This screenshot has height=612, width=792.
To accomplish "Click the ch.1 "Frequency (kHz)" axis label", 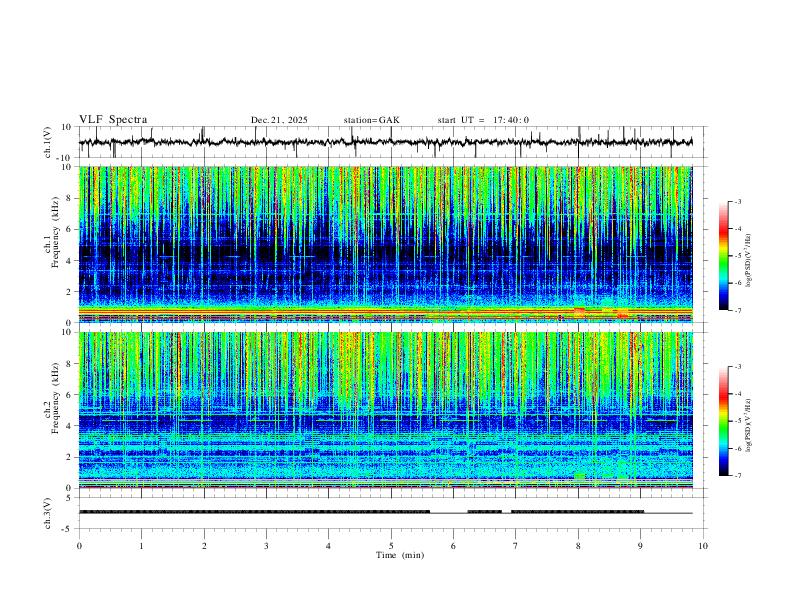I will 56,232.
